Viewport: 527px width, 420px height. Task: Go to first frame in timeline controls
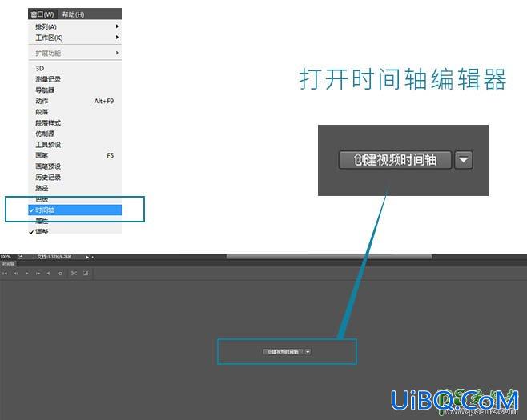(5, 274)
